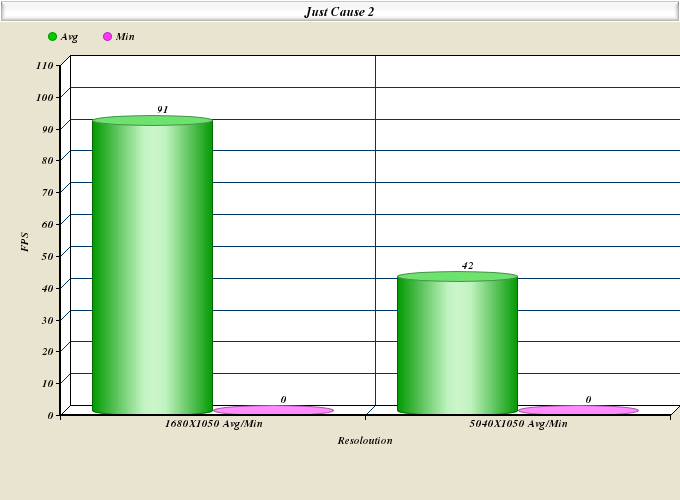Click the 42 value label
Viewport: 680px width, 500px height.
coord(468,265)
